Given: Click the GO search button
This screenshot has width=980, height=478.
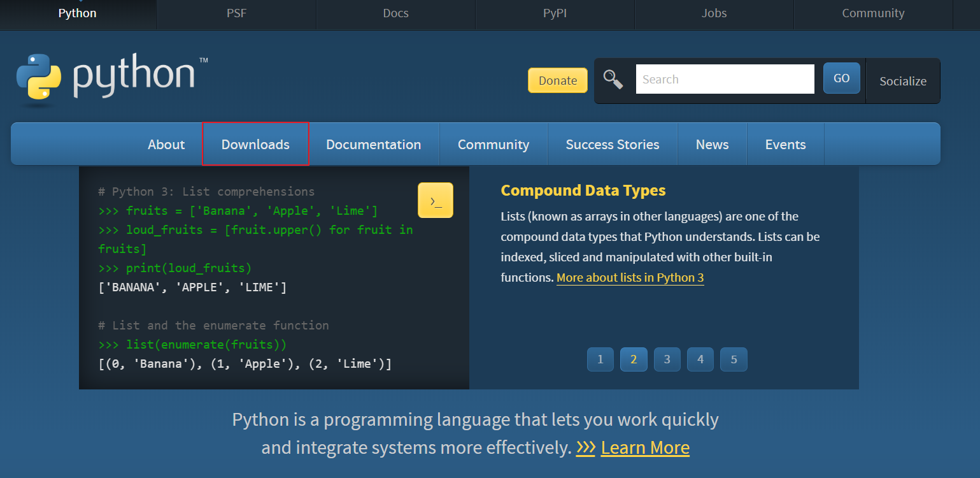Looking at the screenshot, I should (841, 78).
